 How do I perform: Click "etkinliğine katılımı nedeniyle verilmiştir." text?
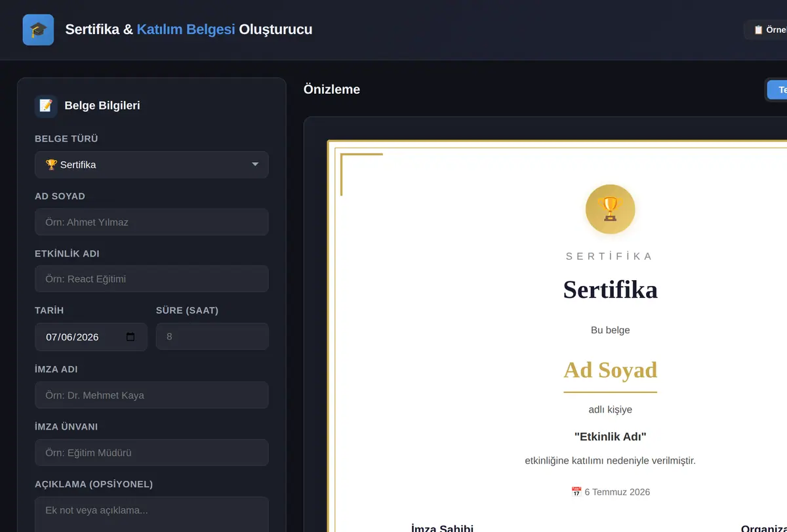[611, 460]
